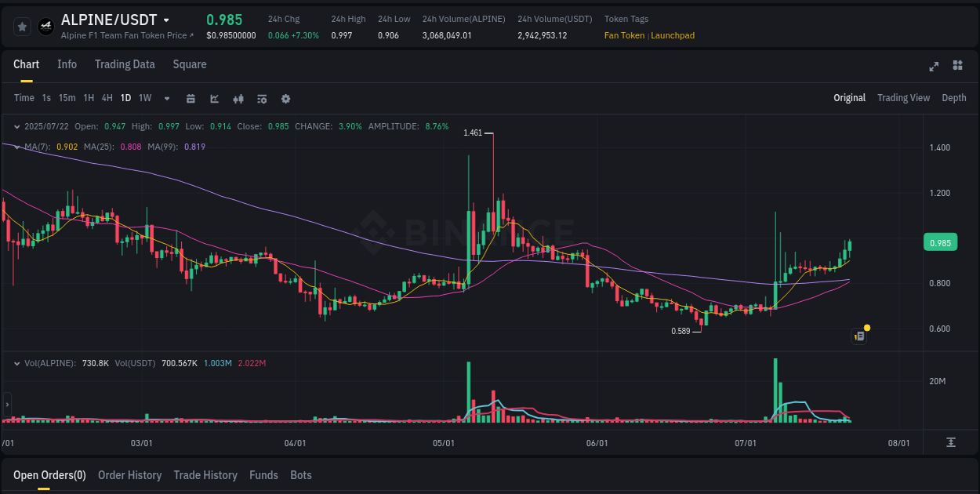View Order History
This screenshot has height=494, width=980.
129,475
